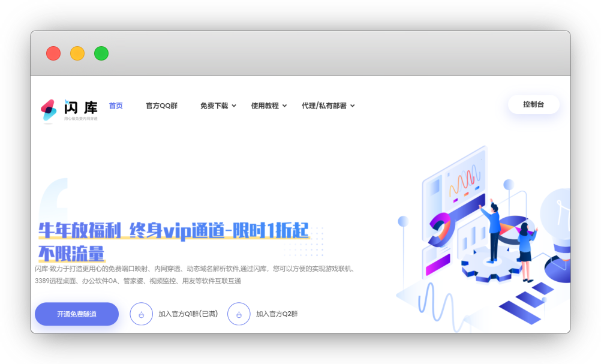Click the QQ icon beside 加入官方Q2群

(239, 314)
